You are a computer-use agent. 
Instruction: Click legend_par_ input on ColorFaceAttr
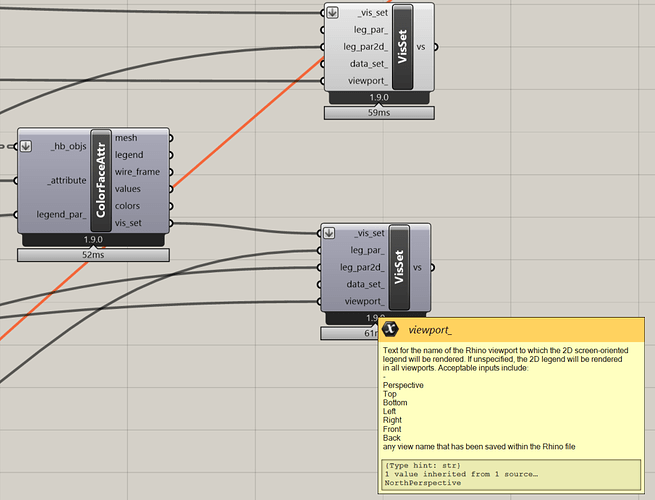pos(60,215)
